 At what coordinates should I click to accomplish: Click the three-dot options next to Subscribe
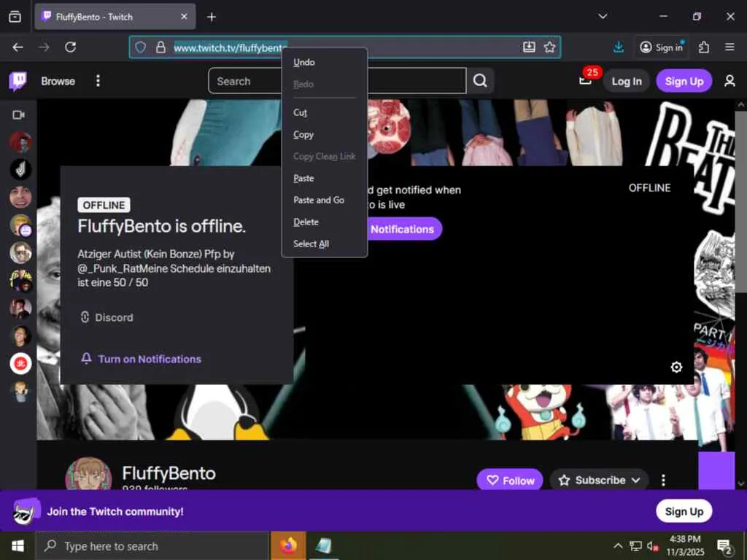click(x=663, y=480)
